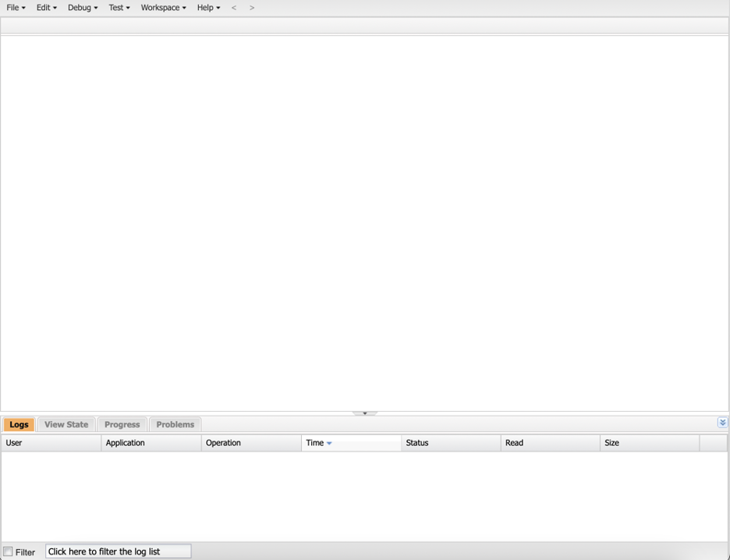The width and height of the screenshot is (730, 560).
Task: Sort logs by Size column
Action: pos(650,443)
